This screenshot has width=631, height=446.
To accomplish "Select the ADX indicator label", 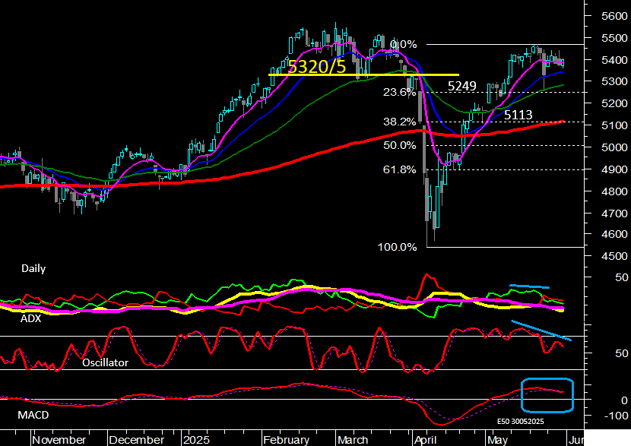I will [x=31, y=318].
